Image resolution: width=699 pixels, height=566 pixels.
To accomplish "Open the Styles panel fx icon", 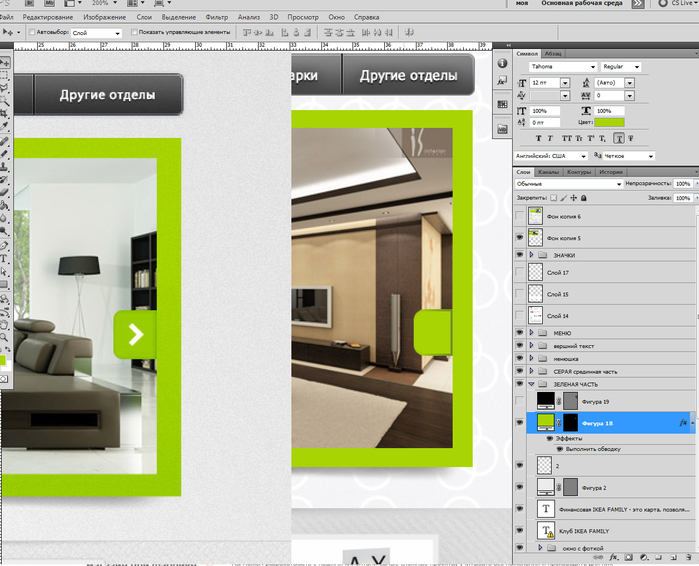I will (x=502, y=81).
